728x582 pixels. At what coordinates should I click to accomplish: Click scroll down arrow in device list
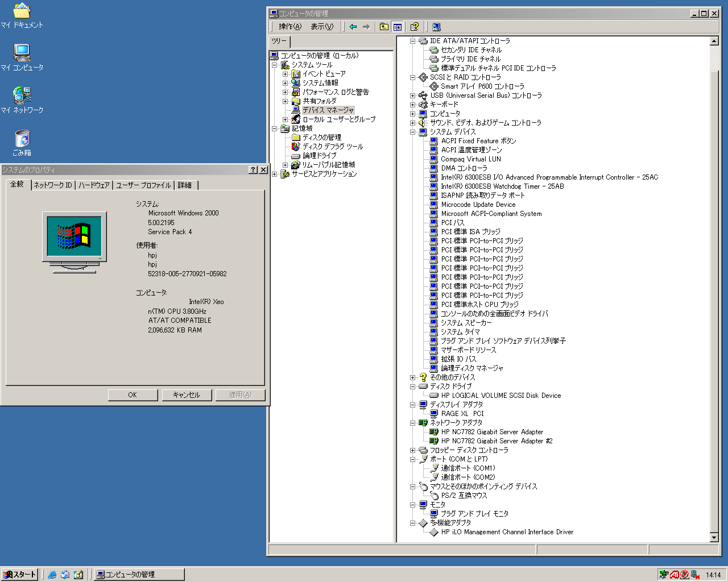point(714,538)
